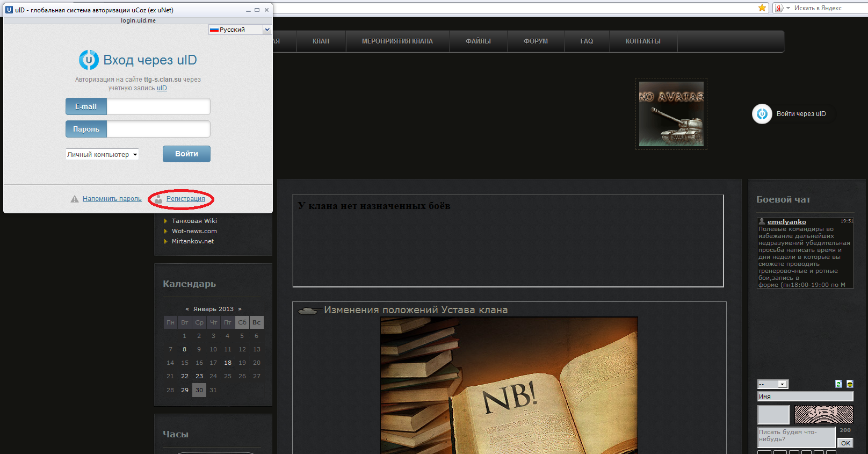Click the uID link in the authorization text
The height and width of the screenshot is (454, 868).
(162, 88)
